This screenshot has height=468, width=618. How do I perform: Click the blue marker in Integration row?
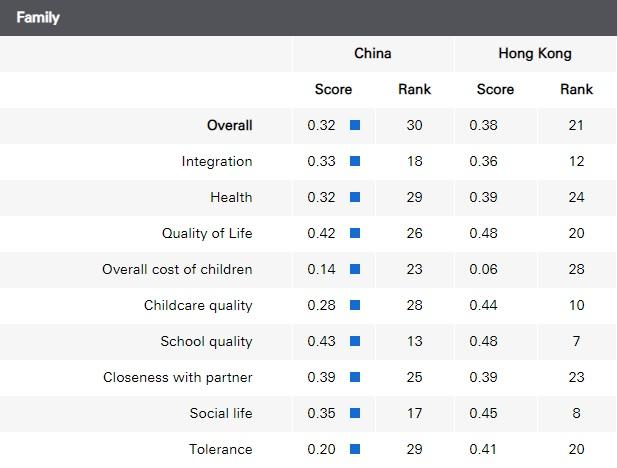(x=354, y=162)
